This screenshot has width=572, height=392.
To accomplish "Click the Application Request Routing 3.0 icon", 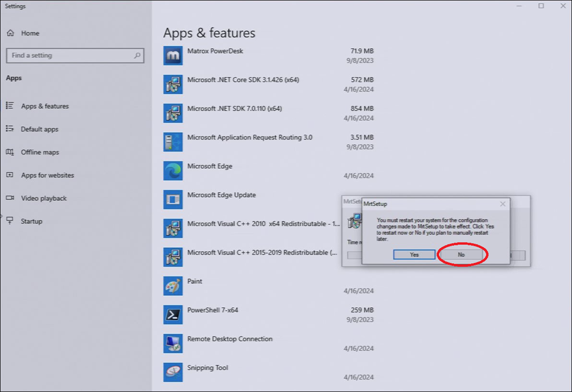I will point(173,142).
